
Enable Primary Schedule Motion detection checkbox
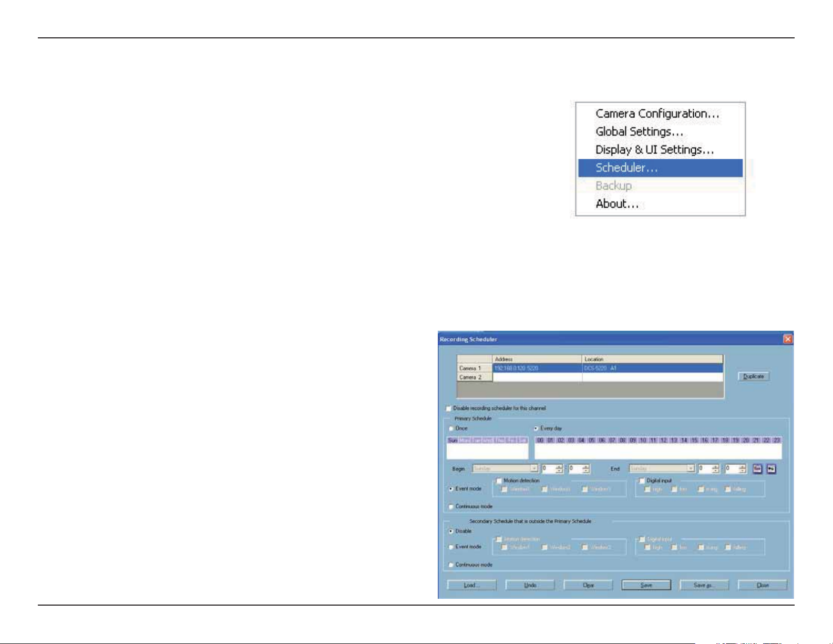tap(499, 481)
